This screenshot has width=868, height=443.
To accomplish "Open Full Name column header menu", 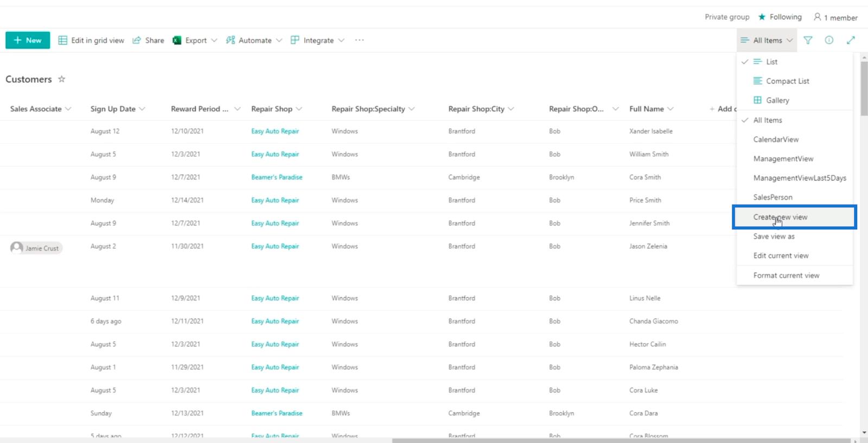I will [x=652, y=109].
